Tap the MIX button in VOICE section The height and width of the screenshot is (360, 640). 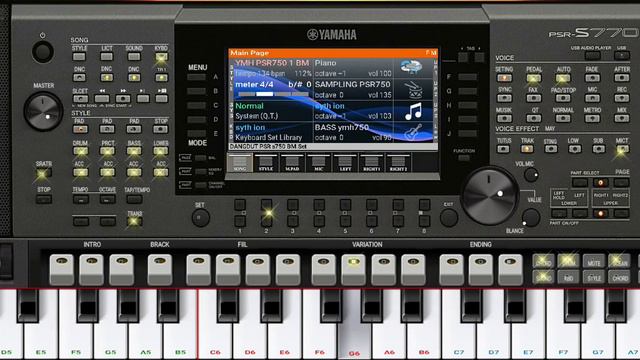click(x=622, y=118)
